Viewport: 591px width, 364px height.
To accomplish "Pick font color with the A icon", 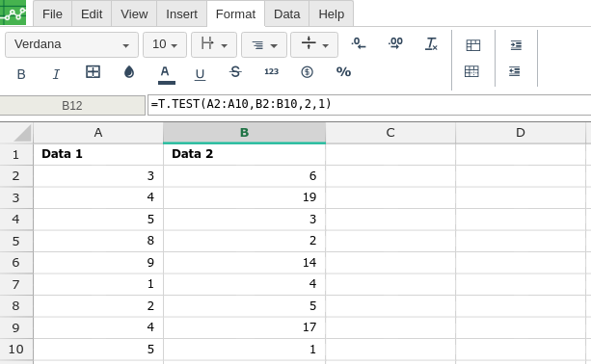I will point(166,74).
